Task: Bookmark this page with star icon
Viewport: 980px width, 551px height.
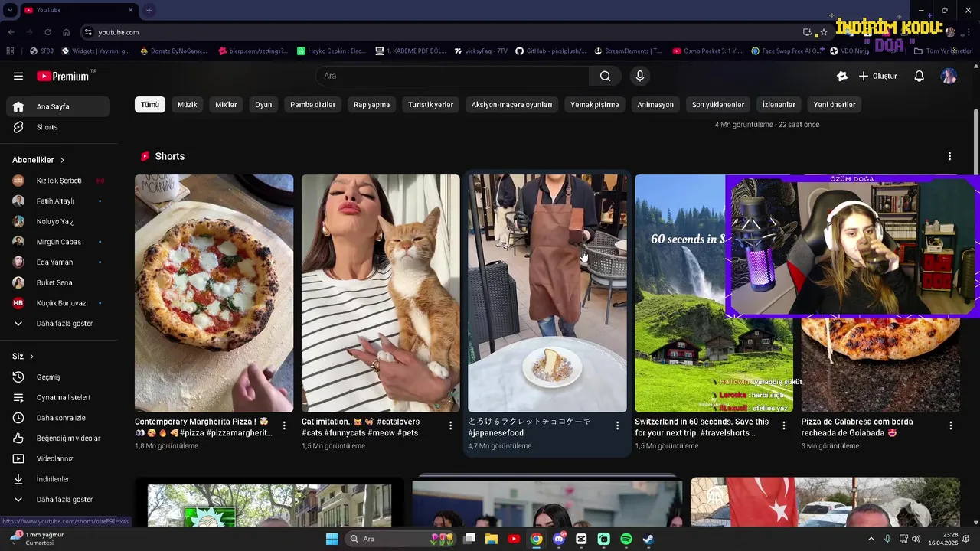Action: (824, 32)
